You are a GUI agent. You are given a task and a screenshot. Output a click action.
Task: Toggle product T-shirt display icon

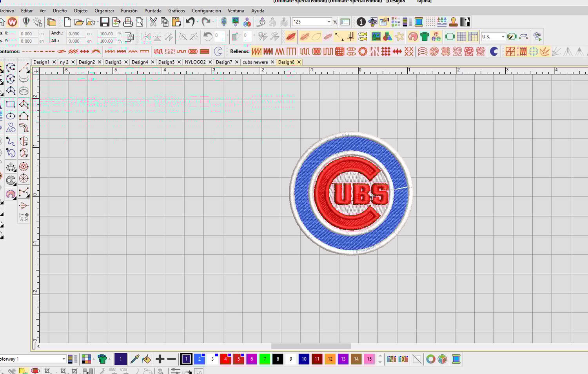point(425,37)
